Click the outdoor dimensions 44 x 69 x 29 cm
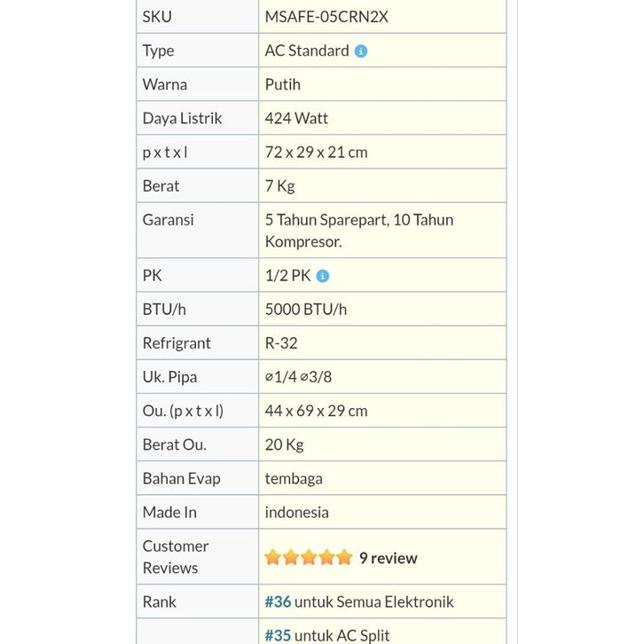 pyautogui.click(x=316, y=411)
